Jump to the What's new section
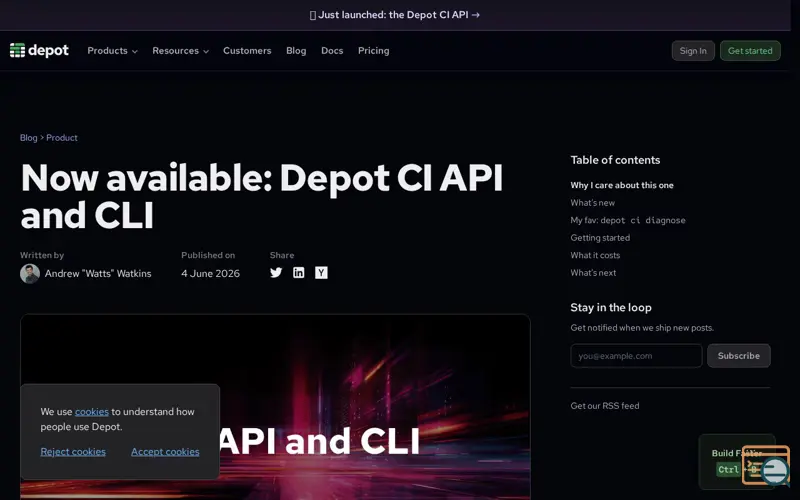 [x=592, y=203]
